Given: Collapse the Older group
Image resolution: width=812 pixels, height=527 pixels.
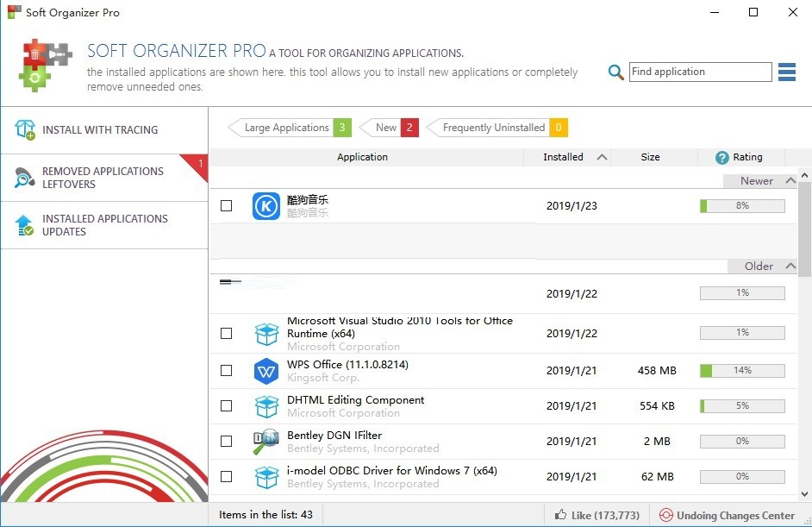Looking at the screenshot, I should pos(790,266).
